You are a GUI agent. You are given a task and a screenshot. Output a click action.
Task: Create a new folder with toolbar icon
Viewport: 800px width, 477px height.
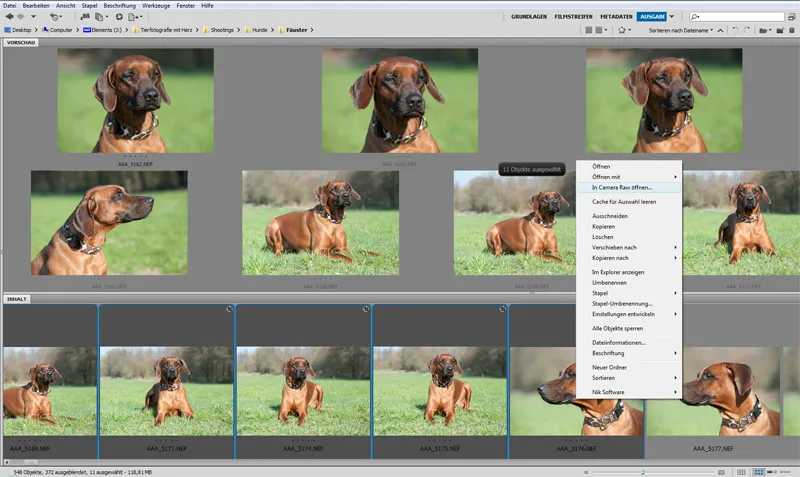coord(780,30)
